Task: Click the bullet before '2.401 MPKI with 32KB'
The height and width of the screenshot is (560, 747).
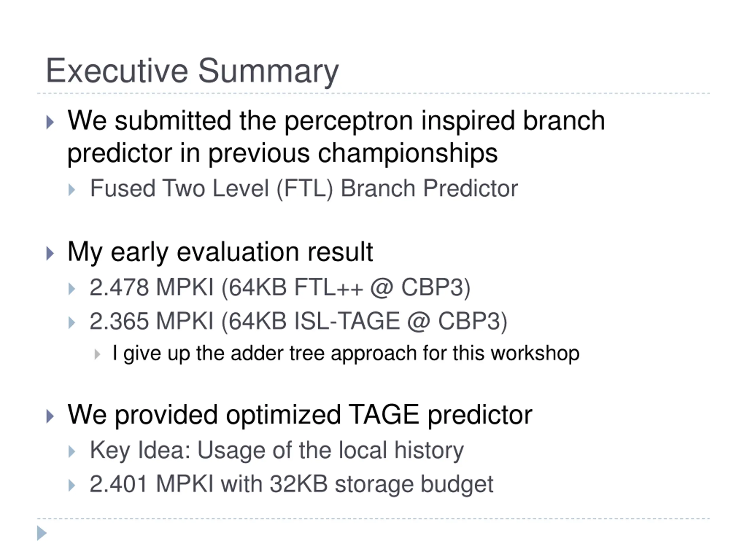Action: pos(71,486)
